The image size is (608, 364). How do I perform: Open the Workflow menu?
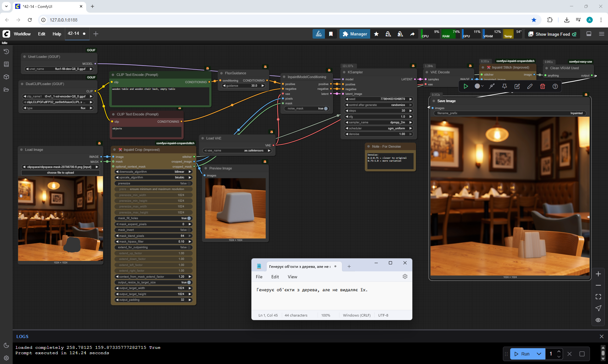[22, 34]
